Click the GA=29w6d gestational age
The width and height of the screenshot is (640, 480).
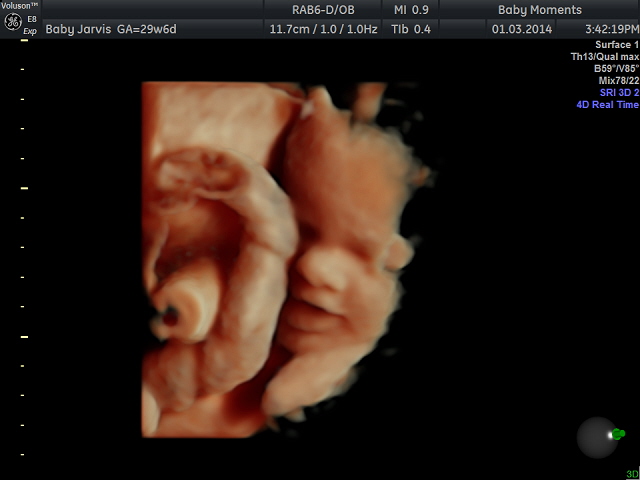click(x=147, y=29)
